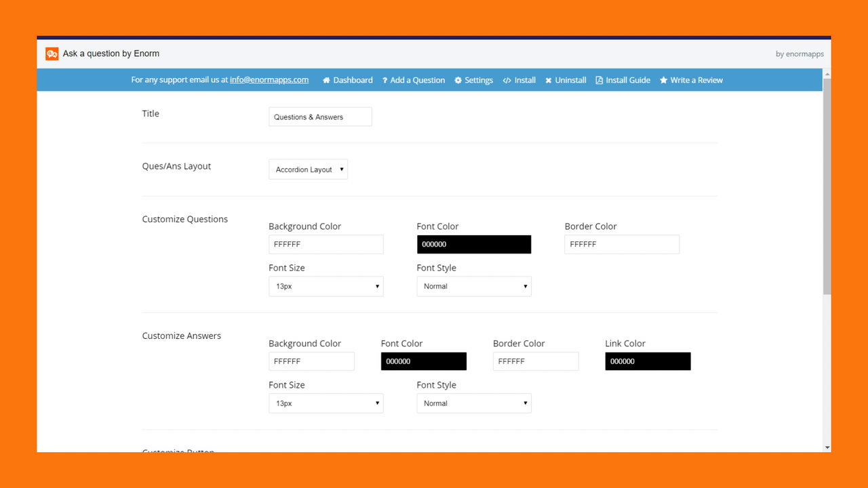868x488 pixels.
Task: Switch to the Settings menu item
Action: tap(477, 80)
